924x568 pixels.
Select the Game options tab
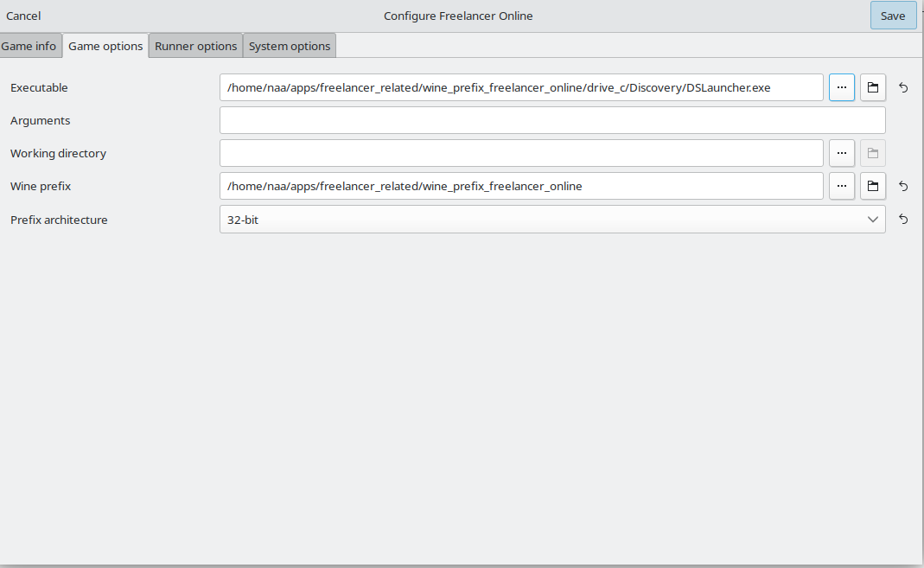click(x=105, y=46)
